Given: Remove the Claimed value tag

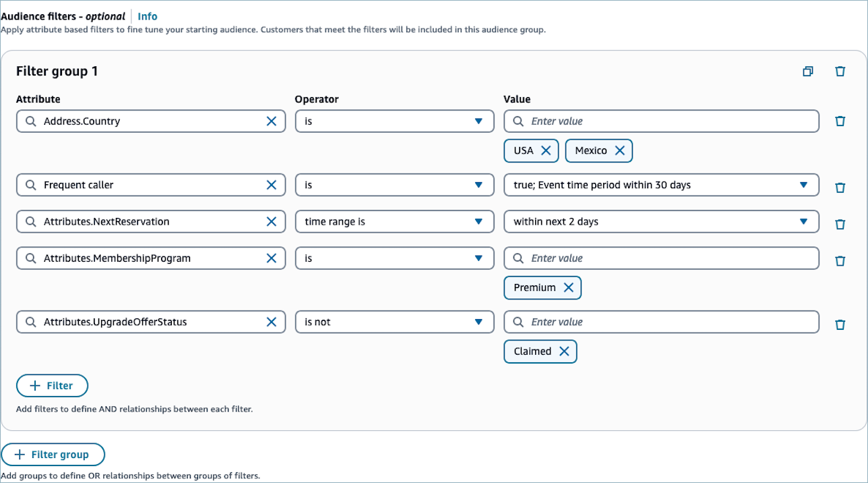Looking at the screenshot, I should (564, 351).
